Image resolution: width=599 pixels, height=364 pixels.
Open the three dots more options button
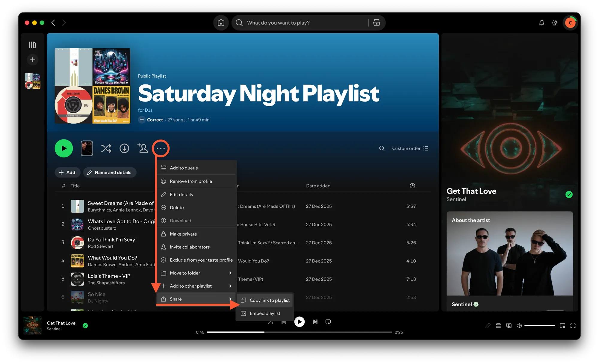pyautogui.click(x=161, y=148)
